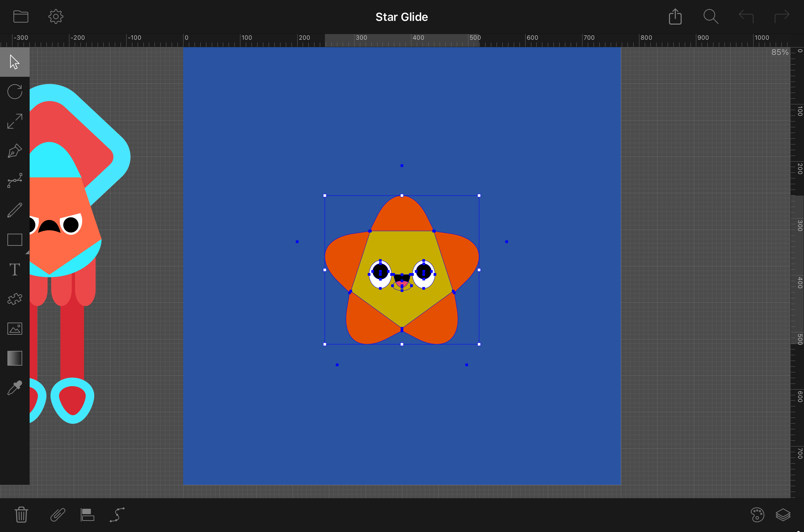
Task: Select the Gradient tool
Action: (14, 358)
